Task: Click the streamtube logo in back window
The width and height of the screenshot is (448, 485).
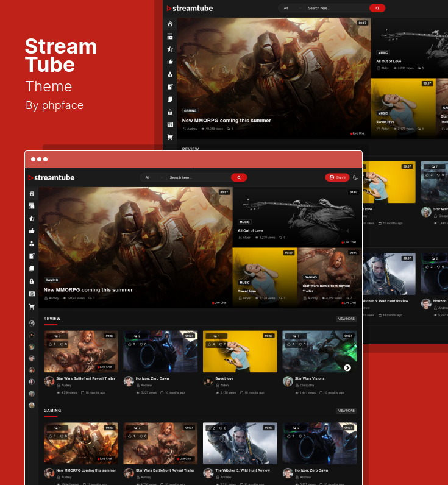Action: [190, 9]
